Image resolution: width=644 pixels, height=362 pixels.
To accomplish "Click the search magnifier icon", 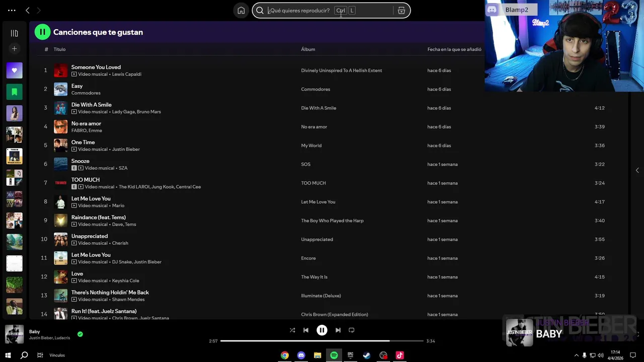I will (x=260, y=11).
